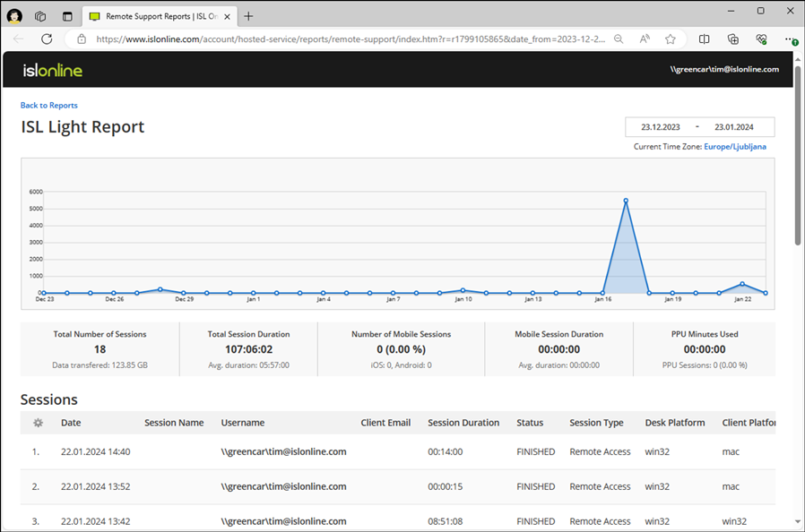Screen dimensions: 805x532
Task: Click the end date field 23.01.2024
Action: (x=732, y=127)
